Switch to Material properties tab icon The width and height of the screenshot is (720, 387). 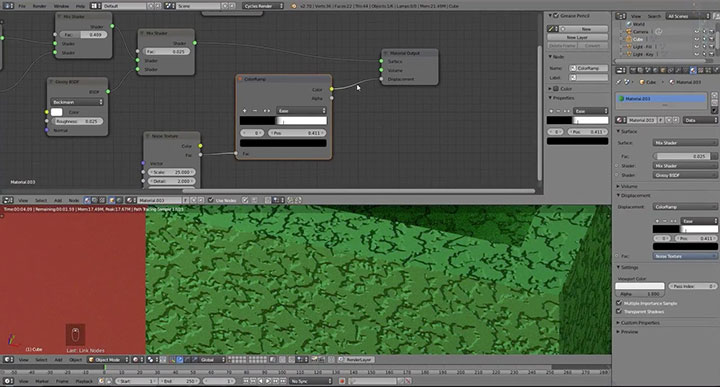(x=693, y=70)
